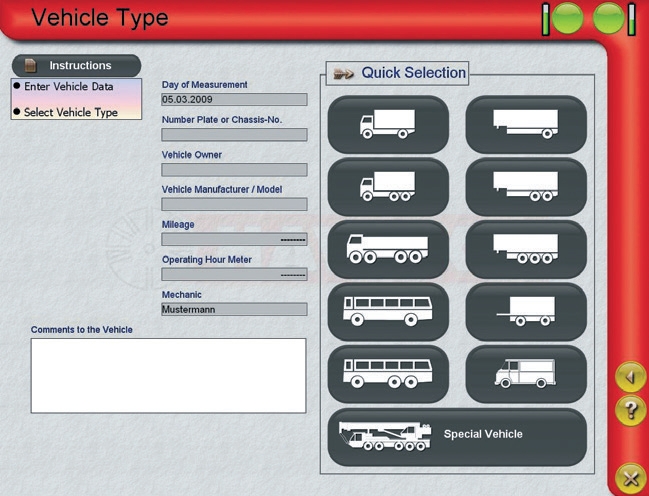The height and width of the screenshot is (496, 649).
Task: Select the single-axle semi-trailer icon
Action: coord(526,124)
